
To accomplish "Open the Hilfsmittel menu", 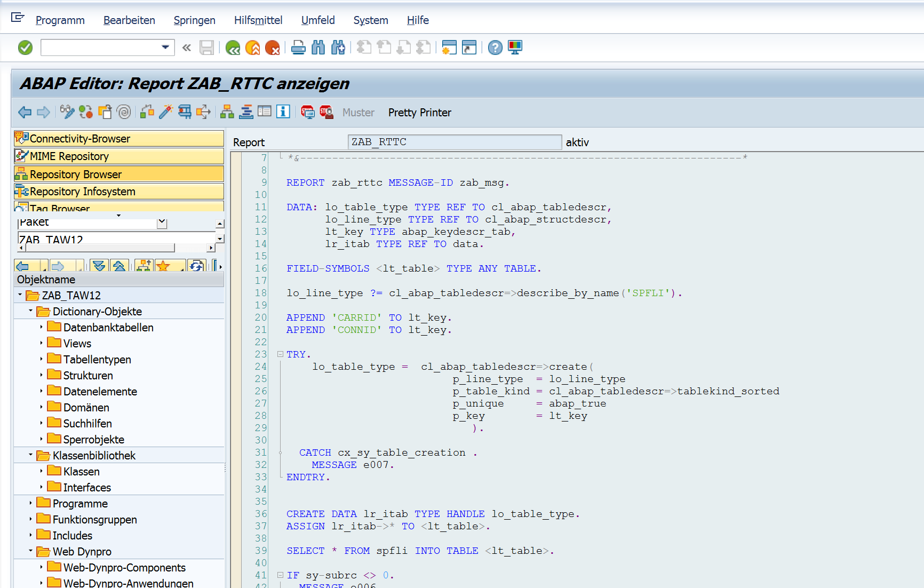I will point(258,20).
